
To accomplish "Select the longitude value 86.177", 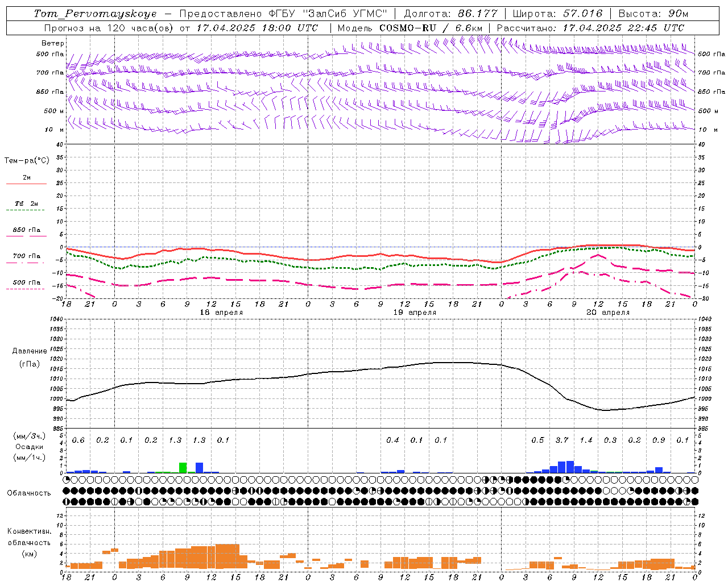I will pyautogui.click(x=477, y=14).
